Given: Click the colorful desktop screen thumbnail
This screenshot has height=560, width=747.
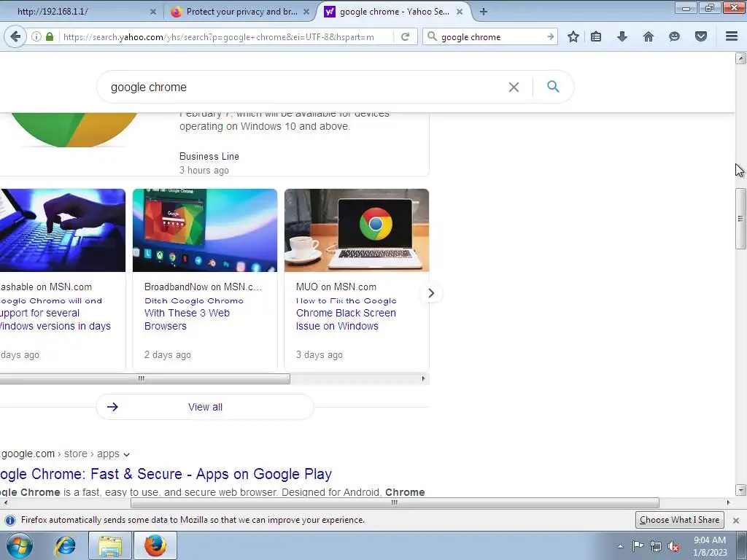Looking at the screenshot, I should [x=205, y=230].
